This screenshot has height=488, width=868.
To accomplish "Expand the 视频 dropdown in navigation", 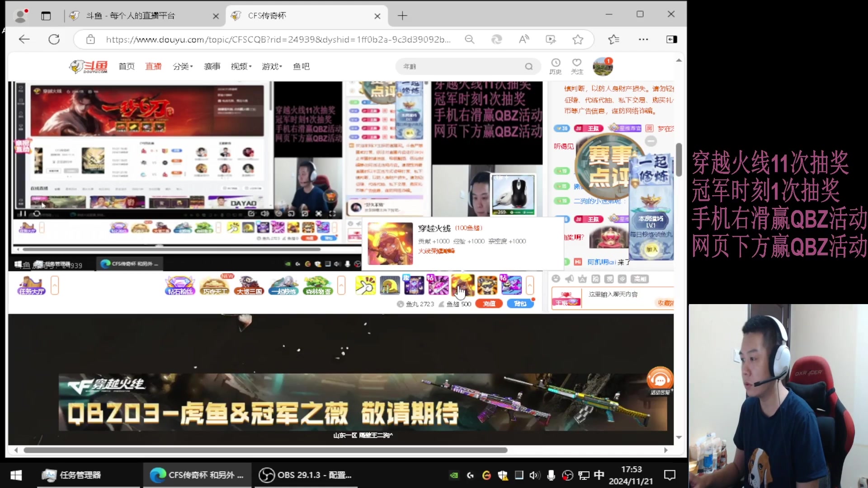I will pos(241,66).
